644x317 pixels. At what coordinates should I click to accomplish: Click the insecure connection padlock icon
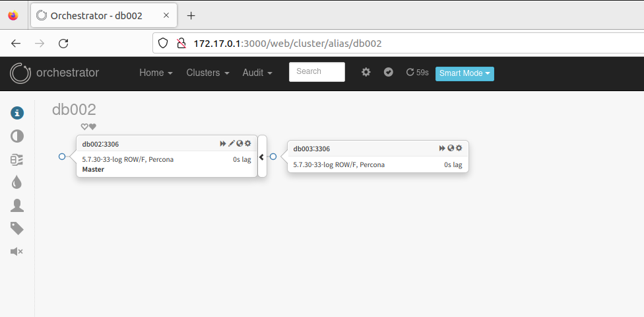point(181,43)
